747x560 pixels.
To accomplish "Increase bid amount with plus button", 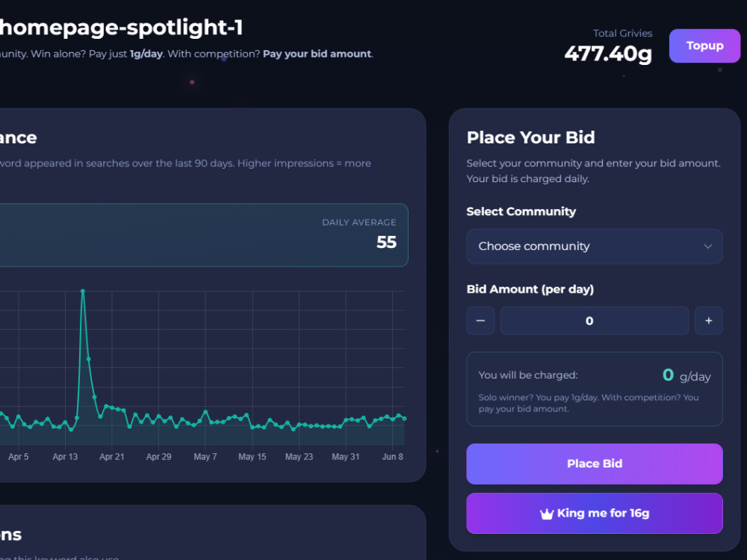I will tap(708, 320).
